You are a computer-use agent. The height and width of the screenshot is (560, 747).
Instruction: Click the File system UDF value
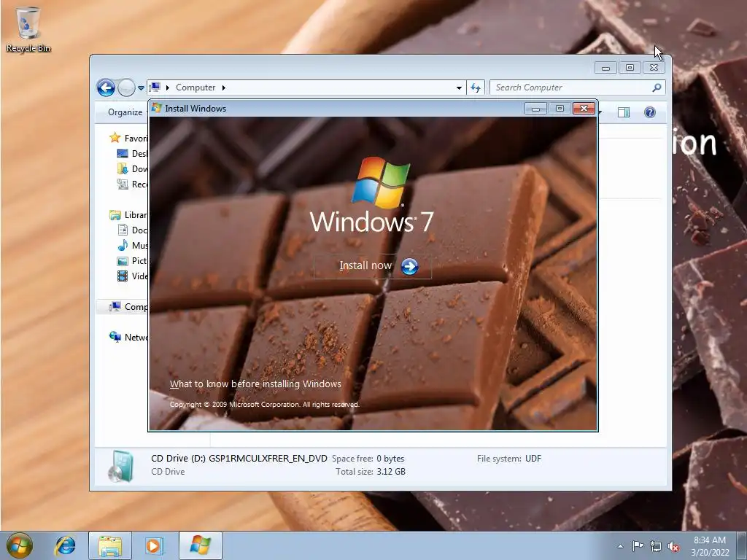point(533,459)
